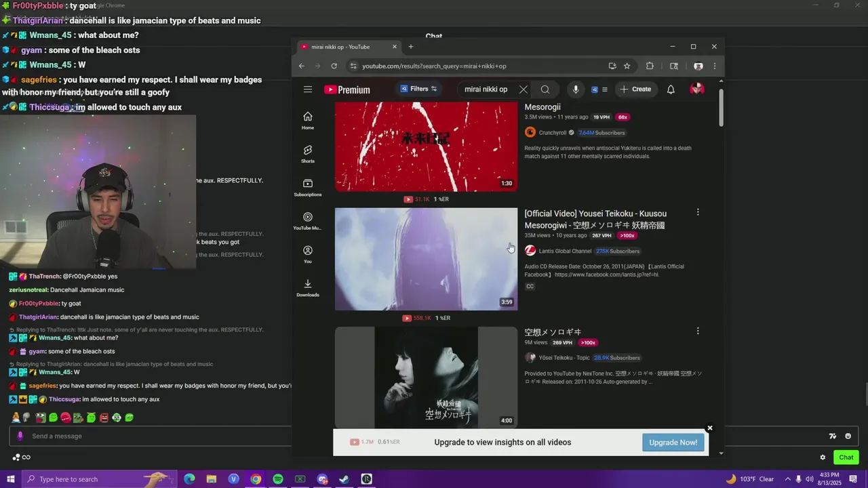The image size is (868, 488).
Task: Open Discord from the taskbar
Action: (322, 479)
